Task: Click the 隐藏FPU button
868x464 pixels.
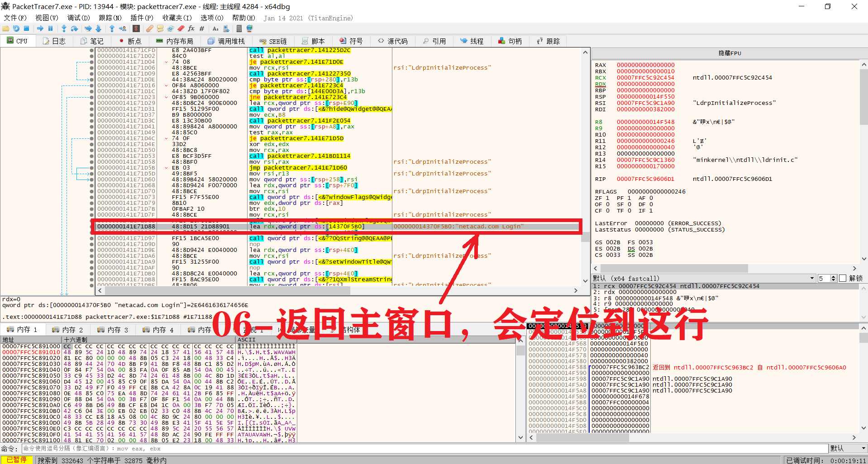Action: click(729, 53)
